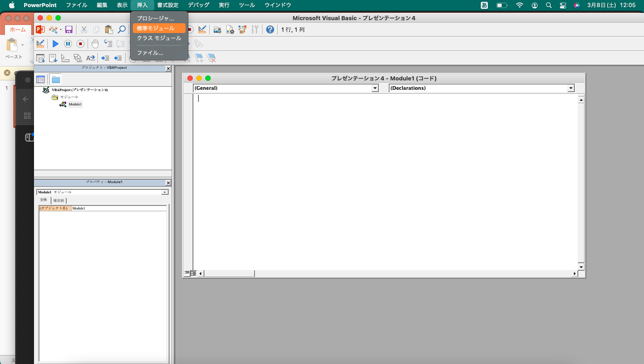
Task: Save the project with the floppy disk icon
Action: tap(69, 29)
